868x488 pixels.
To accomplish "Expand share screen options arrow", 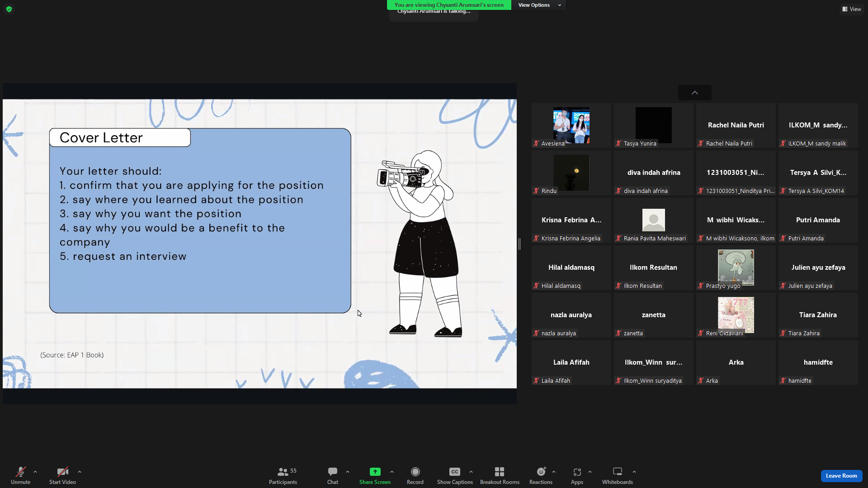I will pyautogui.click(x=392, y=472).
